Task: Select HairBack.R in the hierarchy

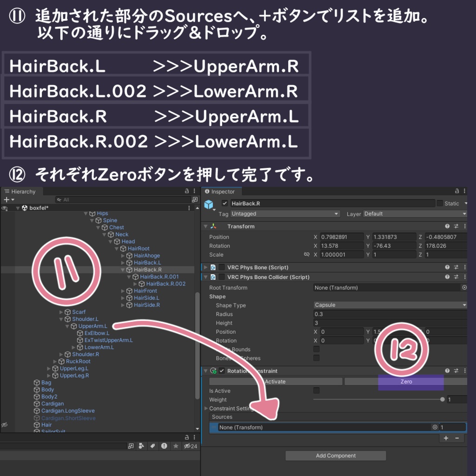Action: pos(147,270)
